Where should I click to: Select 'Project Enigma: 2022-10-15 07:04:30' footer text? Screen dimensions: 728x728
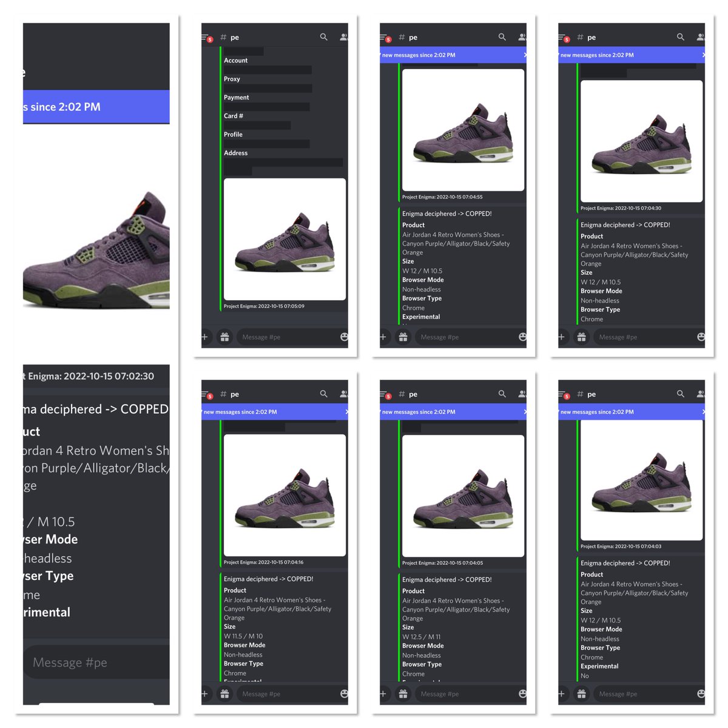[x=621, y=208]
